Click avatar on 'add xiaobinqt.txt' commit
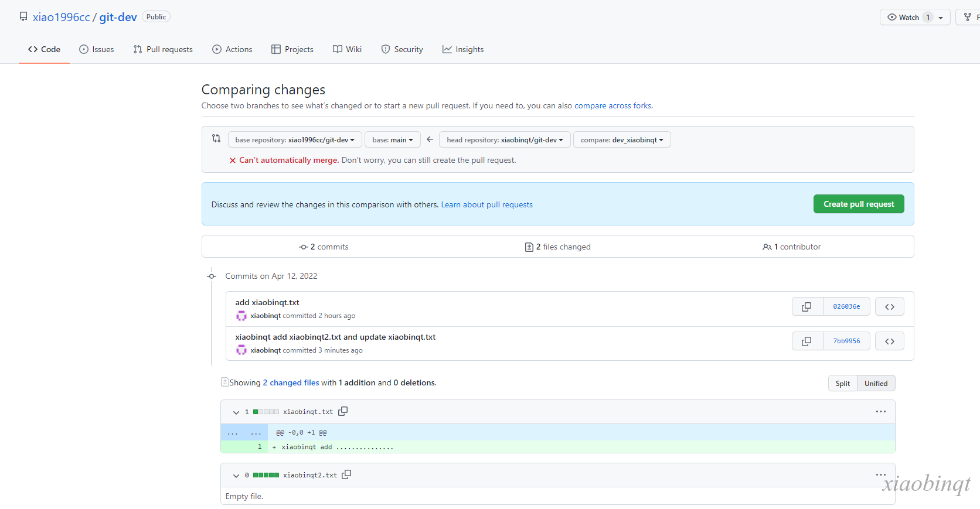The width and height of the screenshot is (980, 509). pos(241,316)
